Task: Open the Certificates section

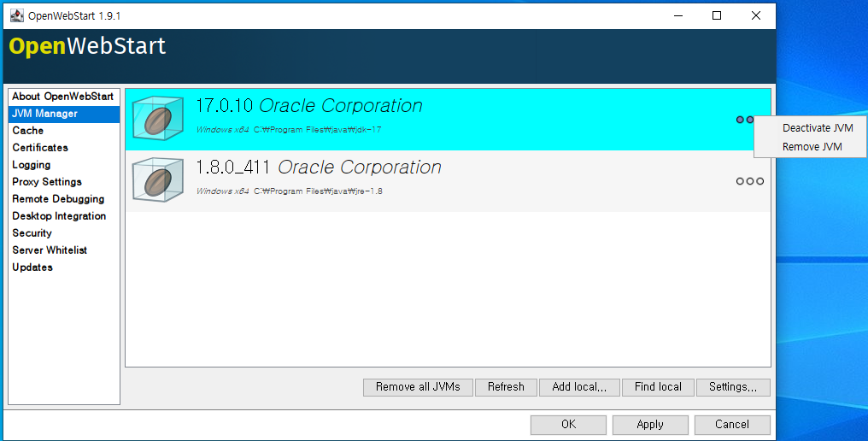Action: (x=64, y=148)
